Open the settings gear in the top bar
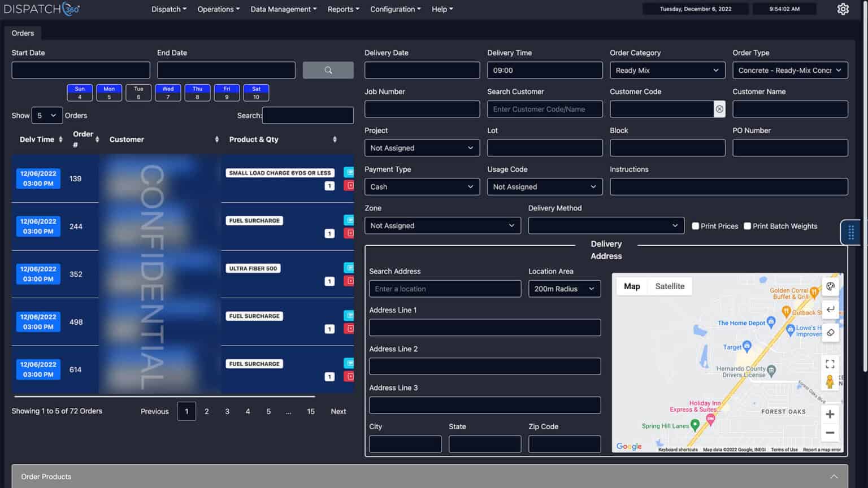868x488 pixels. (x=843, y=9)
